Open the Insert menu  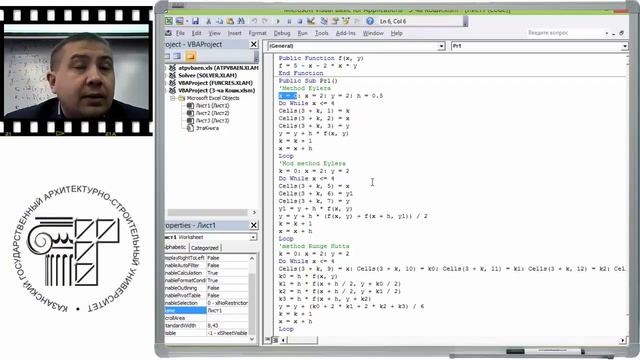coord(234,33)
